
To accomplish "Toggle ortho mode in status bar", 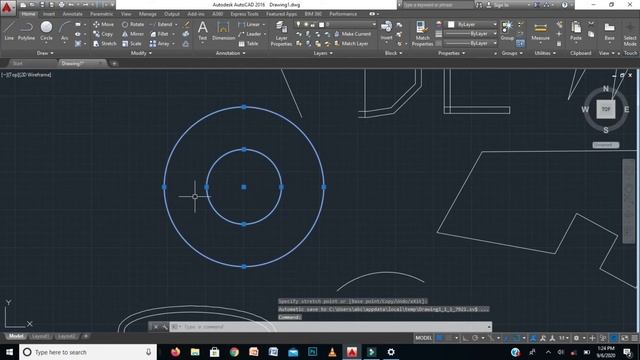I will pyautogui.click(x=466, y=338).
